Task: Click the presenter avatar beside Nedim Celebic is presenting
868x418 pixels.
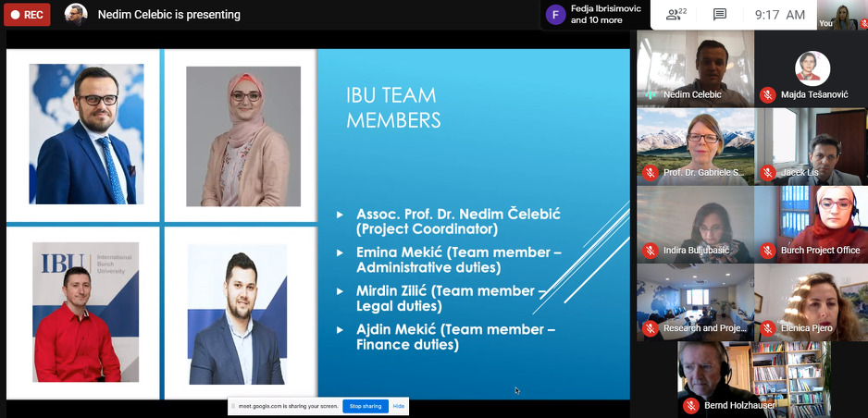Action: tap(76, 15)
